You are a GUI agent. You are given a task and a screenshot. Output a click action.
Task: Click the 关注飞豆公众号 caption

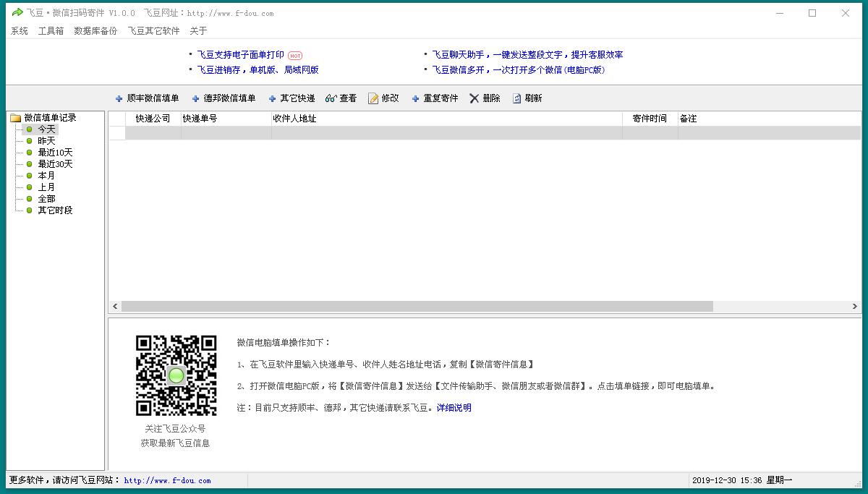coord(175,429)
